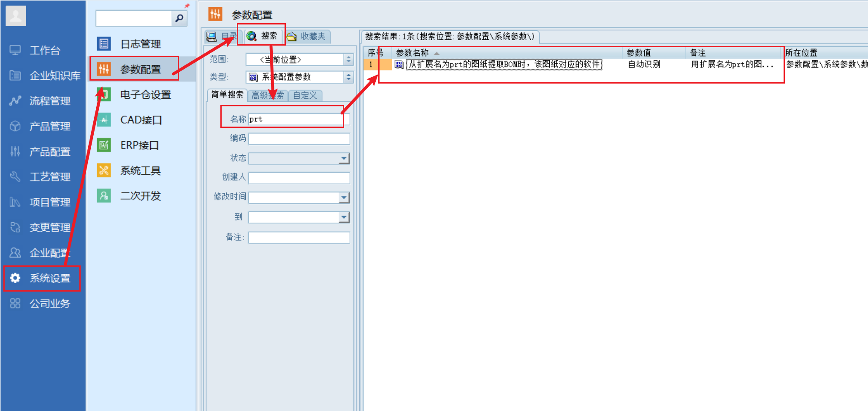Click 自动识别 parameter value cell
Image resolution: width=868 pixels, height=411 pixels.
point(644,65)
